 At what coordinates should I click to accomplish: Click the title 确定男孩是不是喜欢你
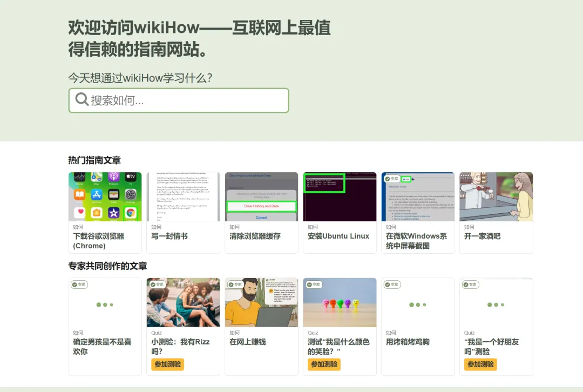click(x=102, y=347)
